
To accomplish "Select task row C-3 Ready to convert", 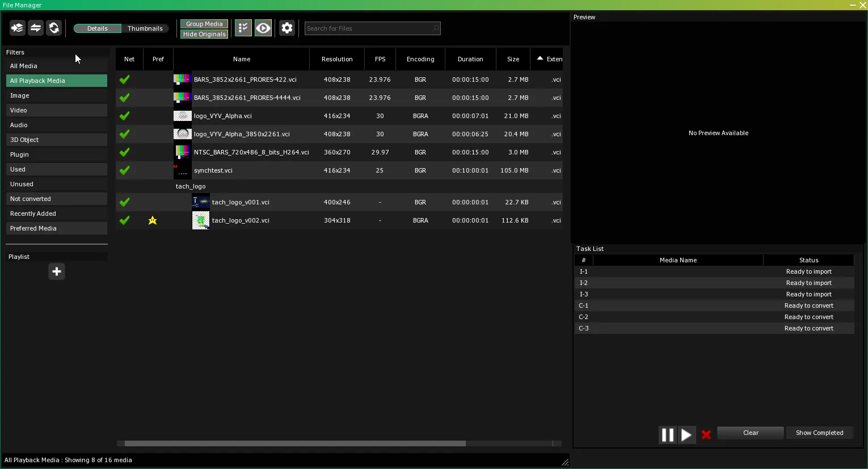I will point(714,328).
